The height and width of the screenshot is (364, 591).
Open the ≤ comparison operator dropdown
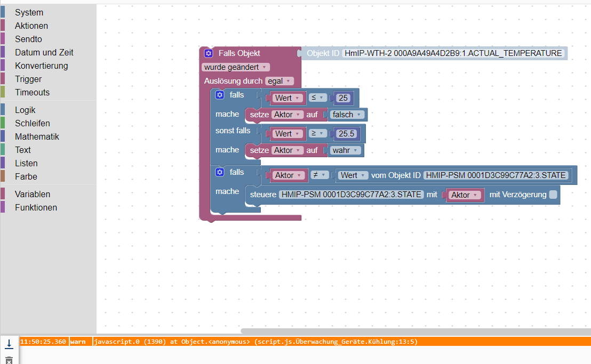pyautogui.click(x=317, y=98)
